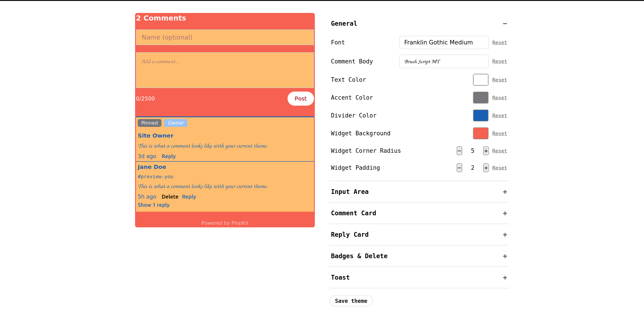The height and width of the screenshot is (312, 644).
Task: Focus the Add a comment text area
Action: 225,70
